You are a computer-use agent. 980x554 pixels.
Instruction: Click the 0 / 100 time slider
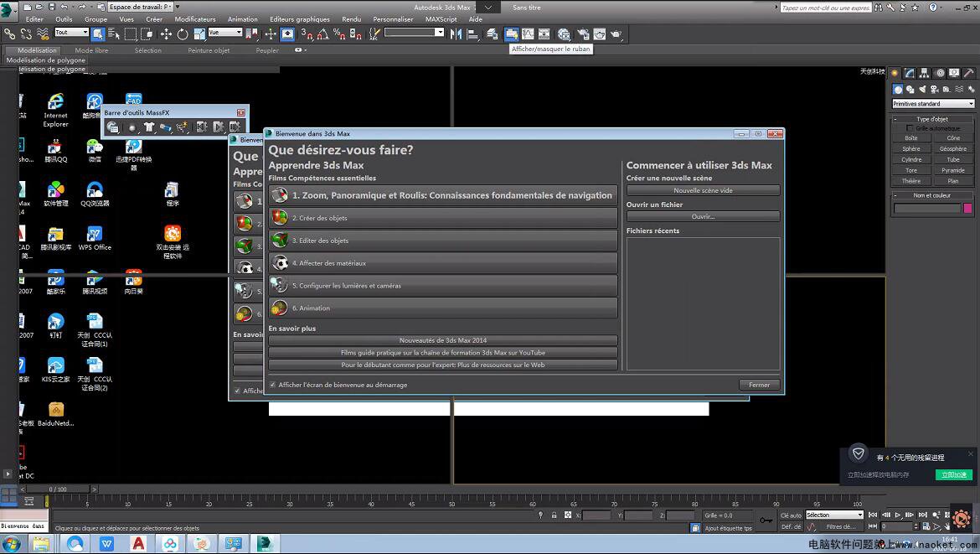[58, 489]
